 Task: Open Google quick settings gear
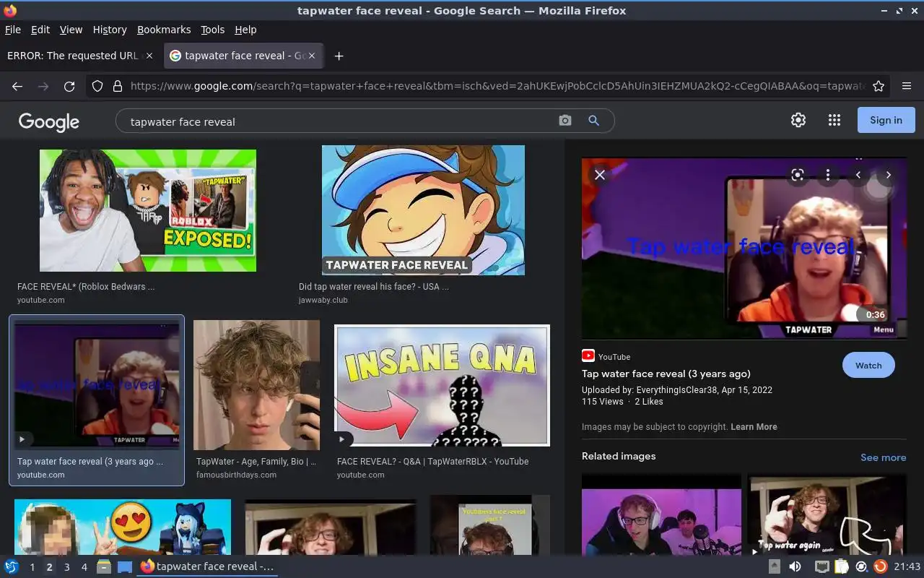(x=798, y=120)
